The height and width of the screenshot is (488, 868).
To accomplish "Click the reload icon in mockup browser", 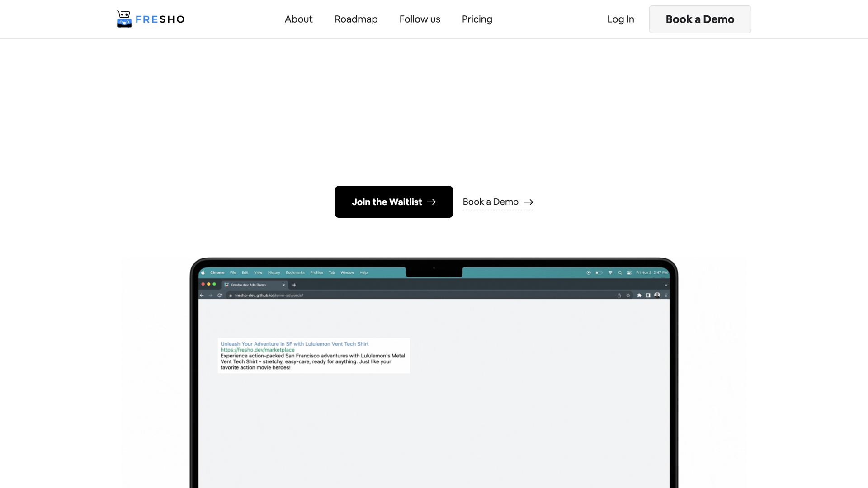I will click(220, 296).
